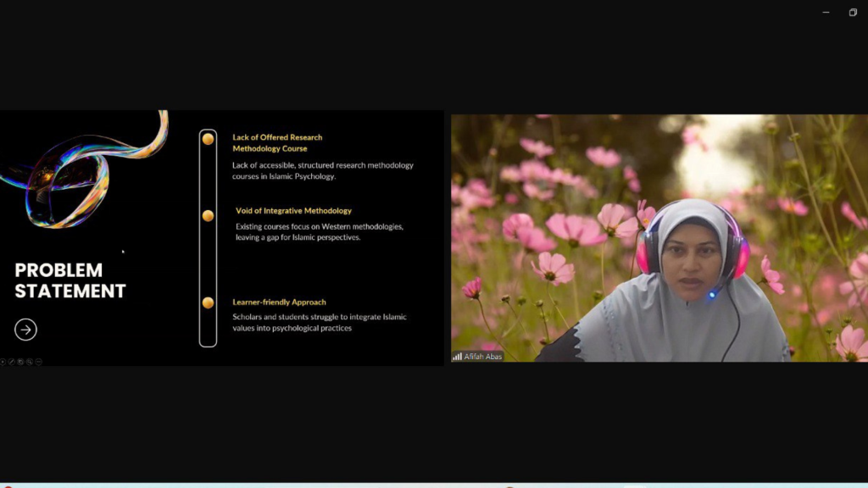Restore down the meeting window
The height and width of the screenshot is (488, 868).
(852, 12)
